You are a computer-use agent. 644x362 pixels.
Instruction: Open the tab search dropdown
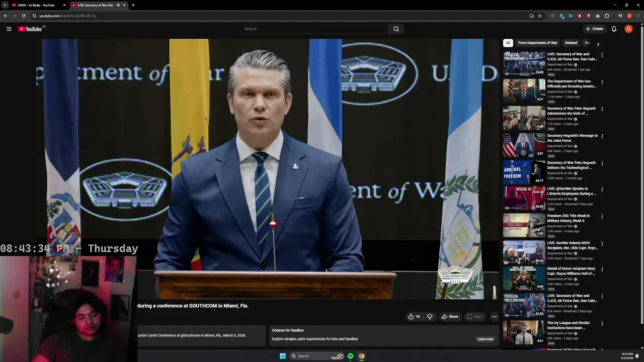(x=5, y=5)
